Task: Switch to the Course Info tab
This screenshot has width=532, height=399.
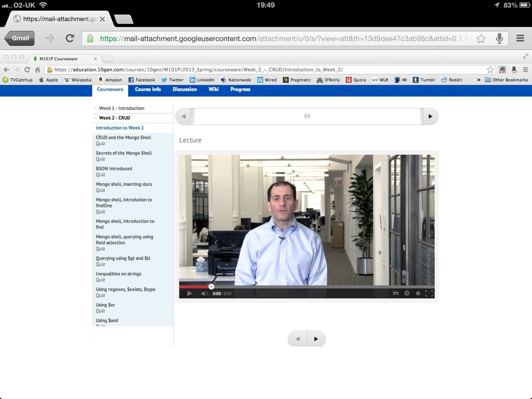Action: 148,89
